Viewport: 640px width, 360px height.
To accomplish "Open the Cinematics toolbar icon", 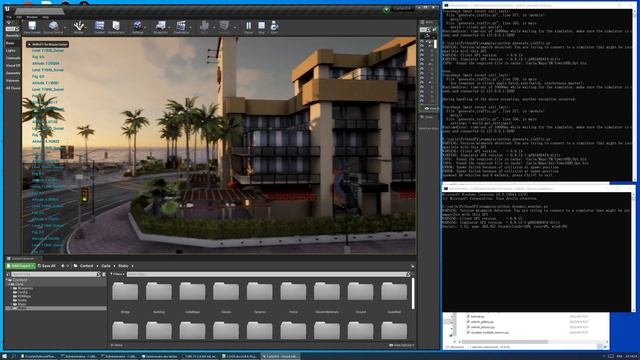I will point(181,27).
